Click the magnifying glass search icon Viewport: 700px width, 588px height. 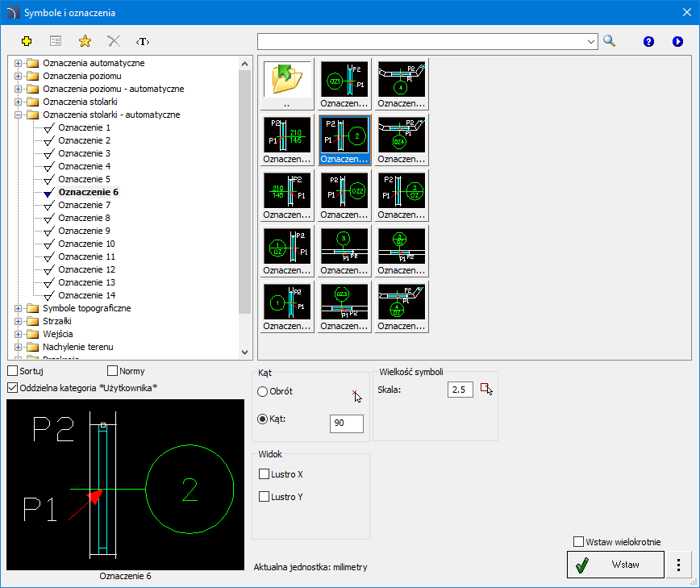pos(609,41)
